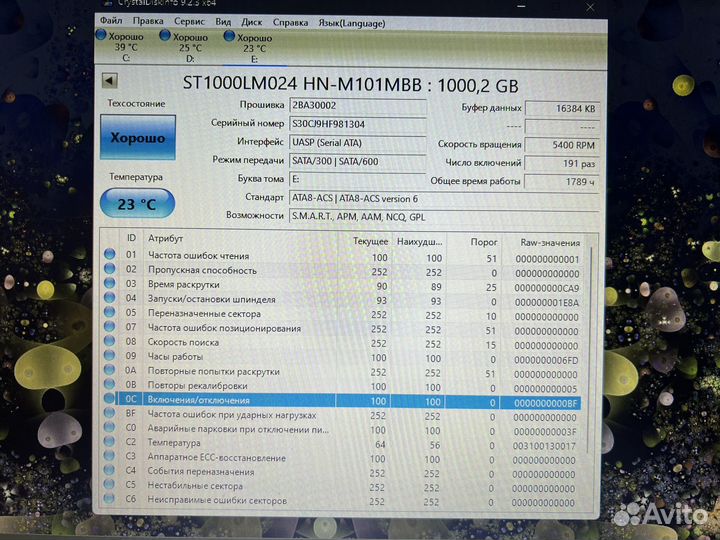
Task: Click status circle for Переназначенные сектора row
Action: coord(110,314)
